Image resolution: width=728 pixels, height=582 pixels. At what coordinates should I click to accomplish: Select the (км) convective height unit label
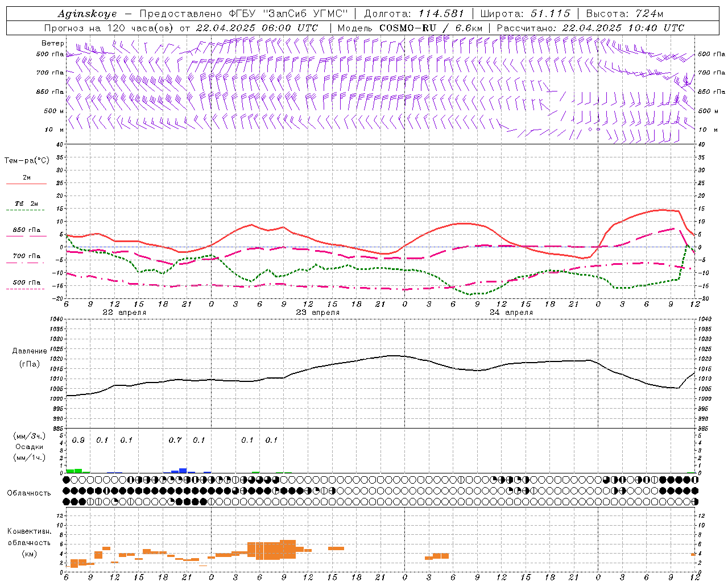tap(29, 553)
